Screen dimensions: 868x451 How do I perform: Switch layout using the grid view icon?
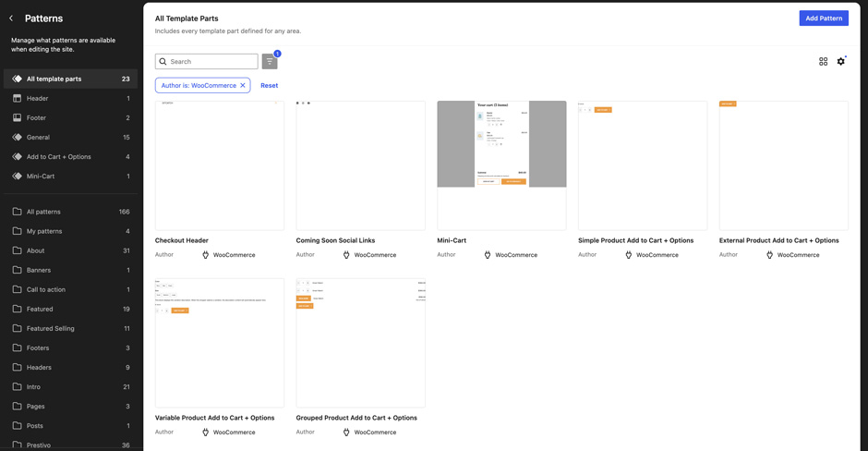coord(823,62)
